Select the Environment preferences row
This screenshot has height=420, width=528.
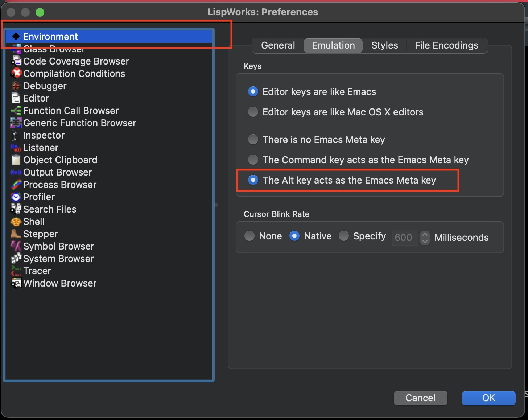(x=109, y=36)
